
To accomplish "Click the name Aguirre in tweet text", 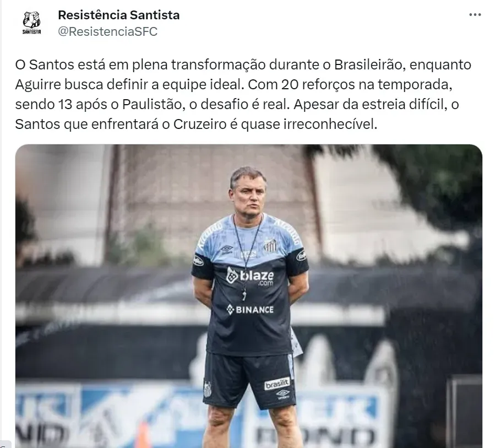I will 37,85.
